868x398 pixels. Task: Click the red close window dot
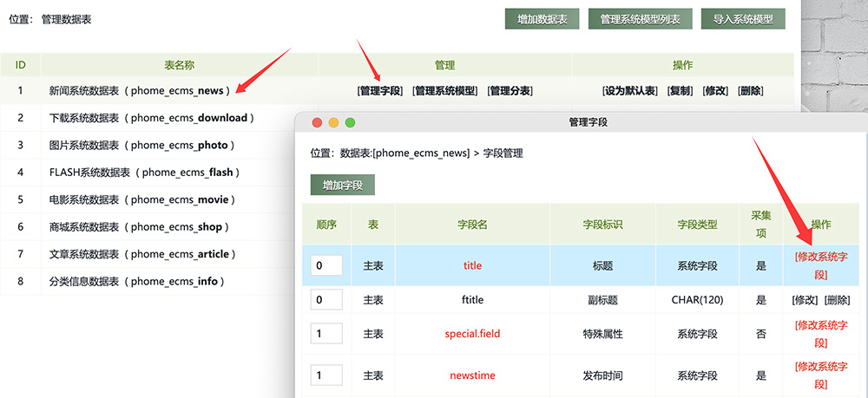(317, 122)
